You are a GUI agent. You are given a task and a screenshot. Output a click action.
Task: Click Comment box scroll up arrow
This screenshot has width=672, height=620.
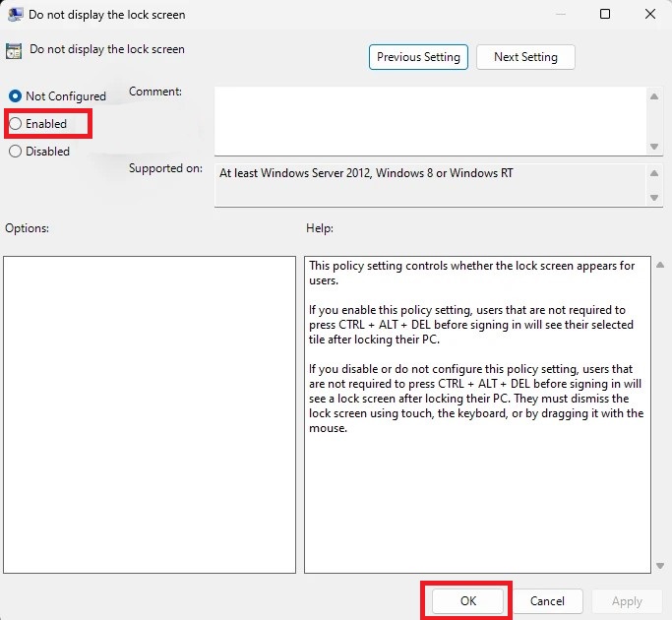pyautogui.click(x=654, y=96)
